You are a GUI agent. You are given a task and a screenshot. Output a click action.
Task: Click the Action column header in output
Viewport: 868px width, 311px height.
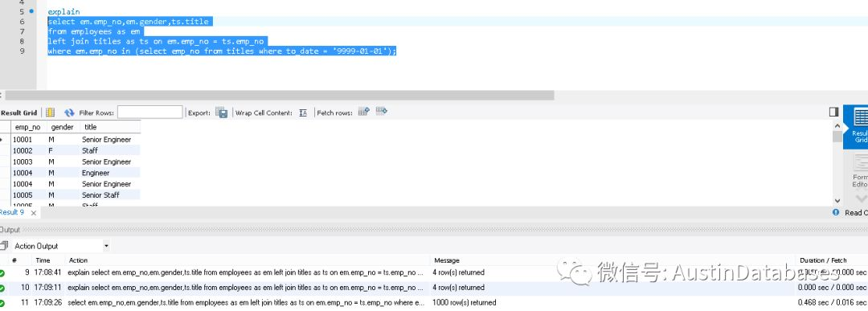(78, 260)
